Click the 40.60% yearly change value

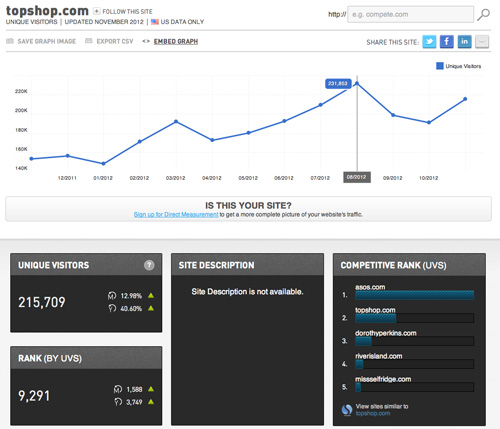[x=131, y=309]
